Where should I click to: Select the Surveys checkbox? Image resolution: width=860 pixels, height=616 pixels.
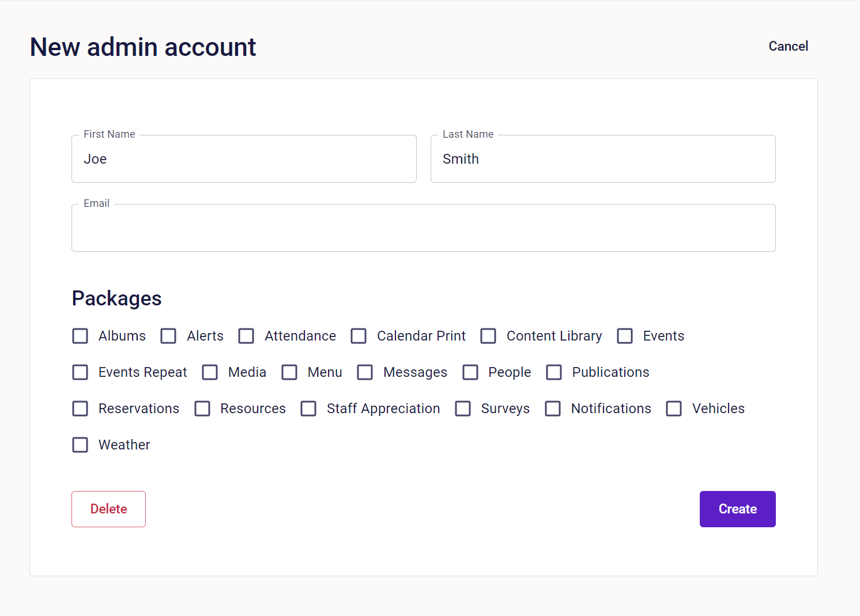click(463, 409)
